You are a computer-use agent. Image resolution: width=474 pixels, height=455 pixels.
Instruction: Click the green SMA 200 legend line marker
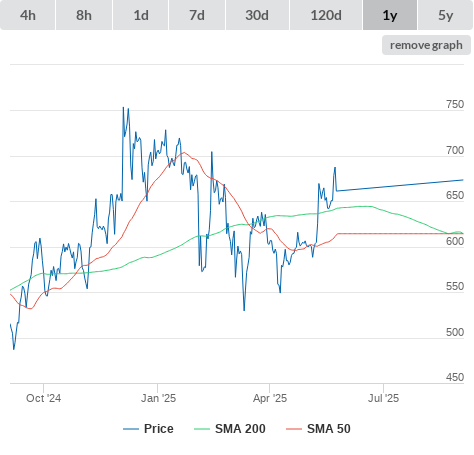[x=202, y=429]
